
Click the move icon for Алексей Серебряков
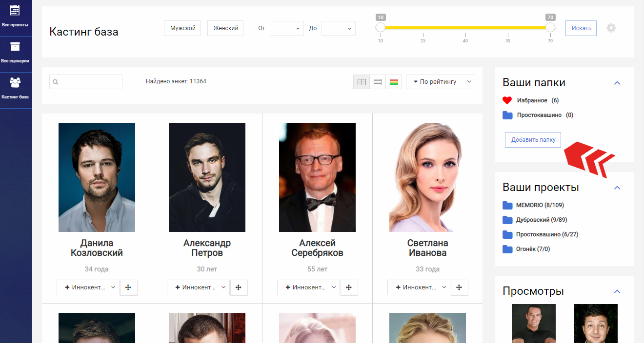349,287
